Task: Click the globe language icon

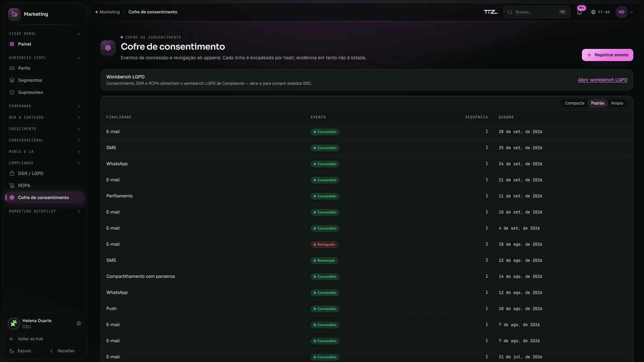Action: pos(593,12)
